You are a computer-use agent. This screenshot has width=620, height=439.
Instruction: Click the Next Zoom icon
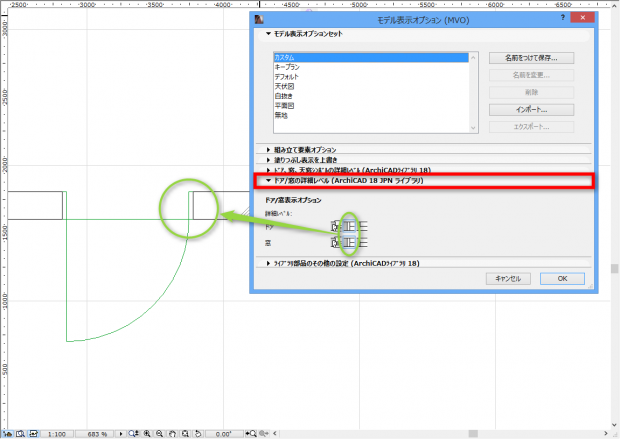coord(264,434)
